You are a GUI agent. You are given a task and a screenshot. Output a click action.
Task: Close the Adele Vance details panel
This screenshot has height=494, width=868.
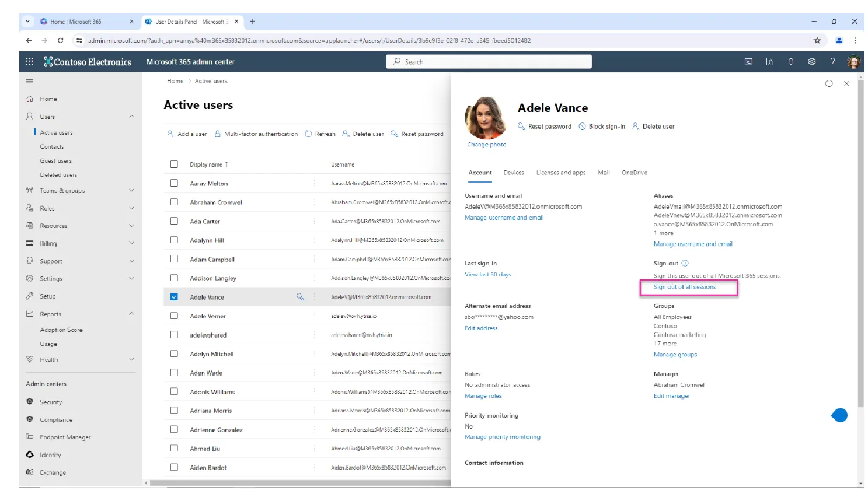pos(846,83)
